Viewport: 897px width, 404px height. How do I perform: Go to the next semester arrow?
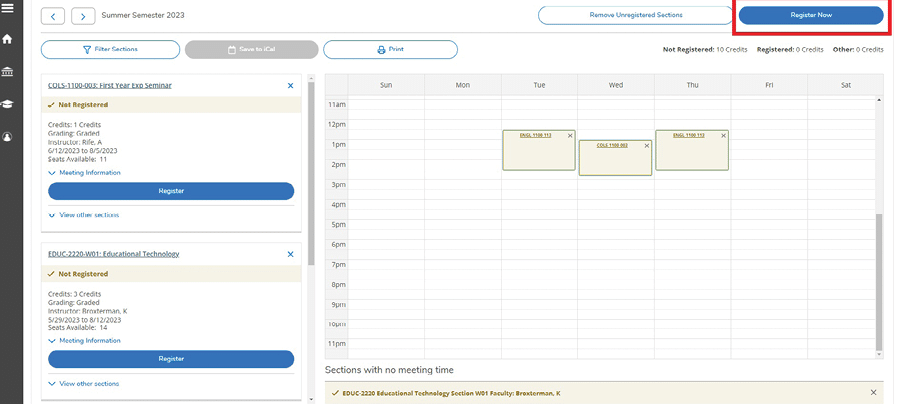[x=83, y=16]
